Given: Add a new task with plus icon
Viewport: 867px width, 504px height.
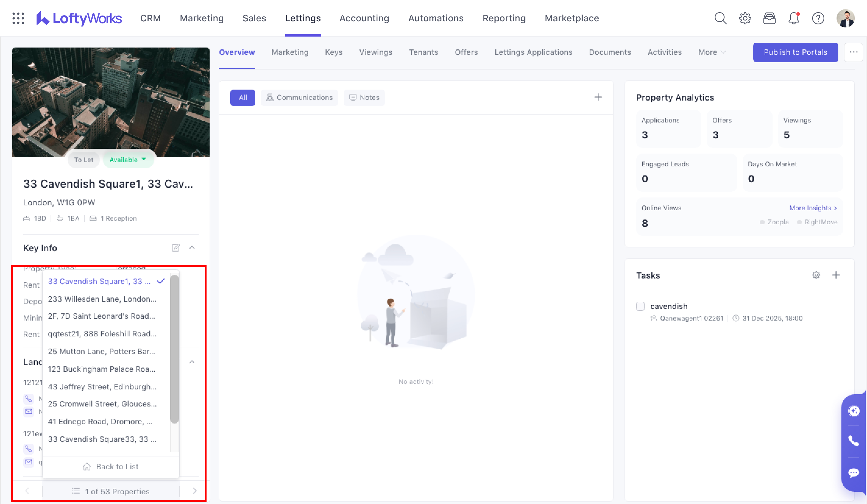Looking at the screenshot, I should pyautogui.click(x=836, y=275).
